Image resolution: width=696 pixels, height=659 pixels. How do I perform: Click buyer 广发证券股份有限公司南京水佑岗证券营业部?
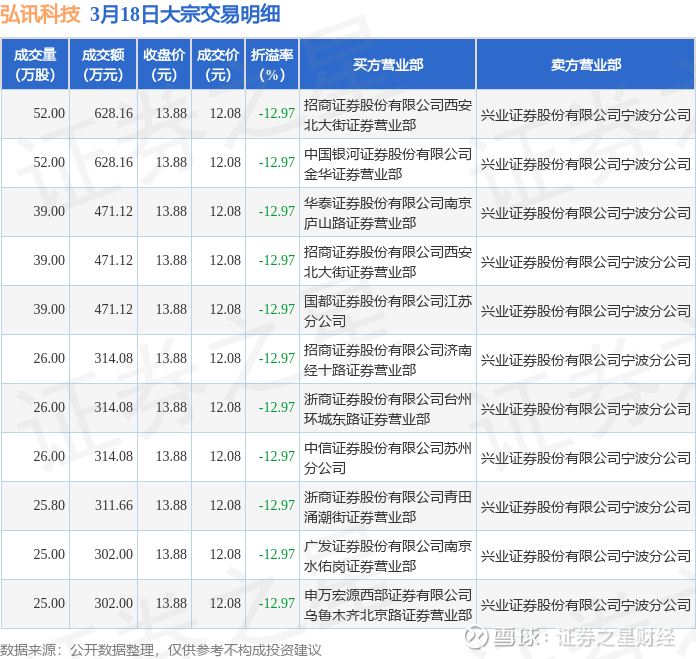[388, 556]
